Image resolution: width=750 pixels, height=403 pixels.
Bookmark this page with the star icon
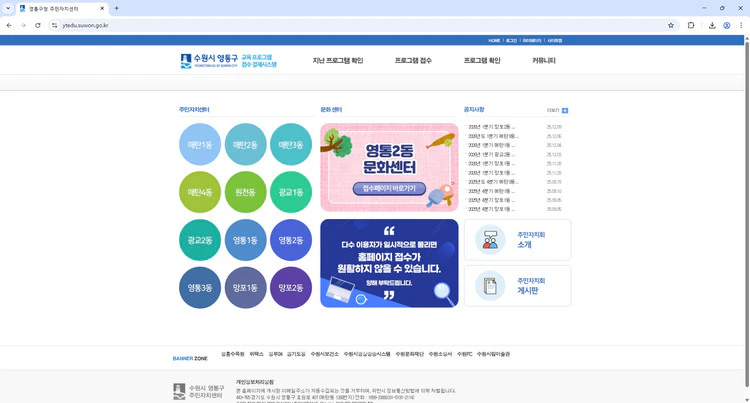671,25
